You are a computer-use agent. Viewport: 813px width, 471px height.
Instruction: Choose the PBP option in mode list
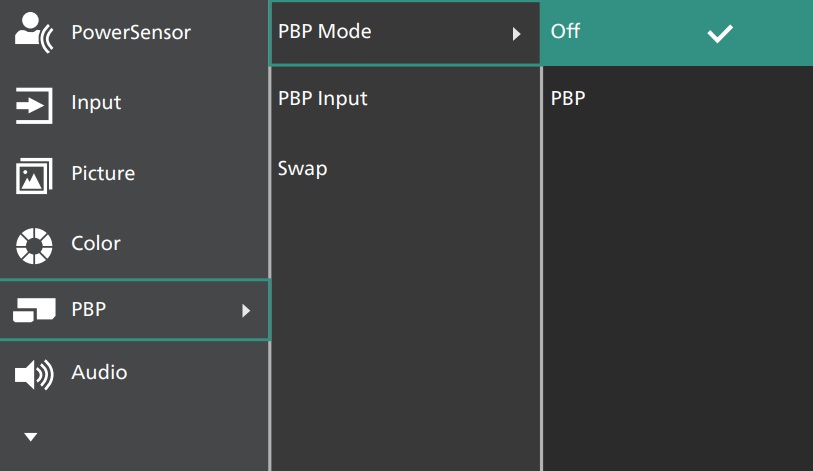tap(568, 99)
